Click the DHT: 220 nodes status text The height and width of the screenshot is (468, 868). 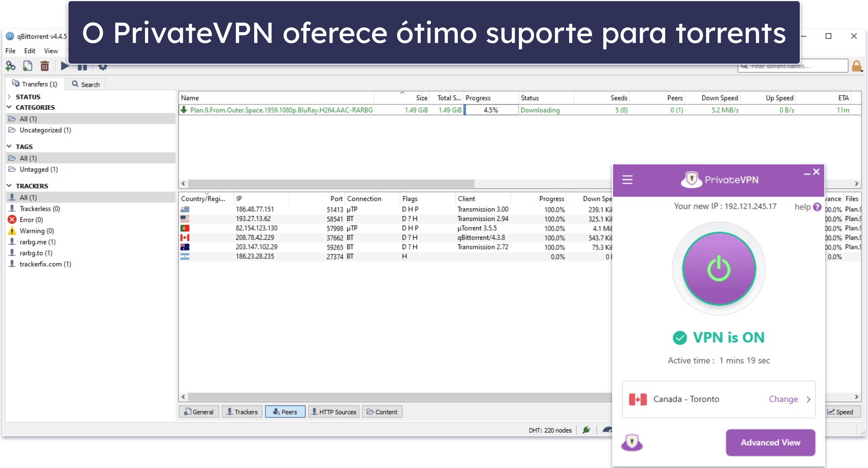click(550, 430)
